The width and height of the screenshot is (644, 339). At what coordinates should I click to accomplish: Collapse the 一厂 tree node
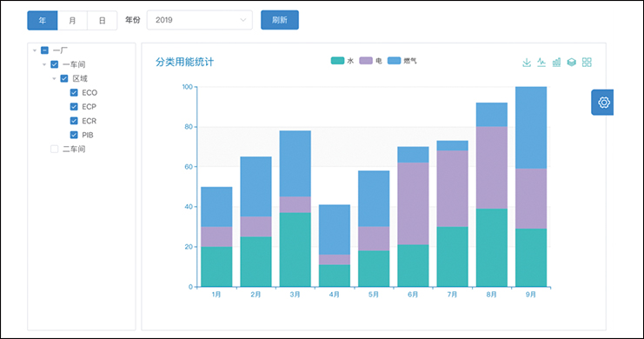(x=35, y=50)
